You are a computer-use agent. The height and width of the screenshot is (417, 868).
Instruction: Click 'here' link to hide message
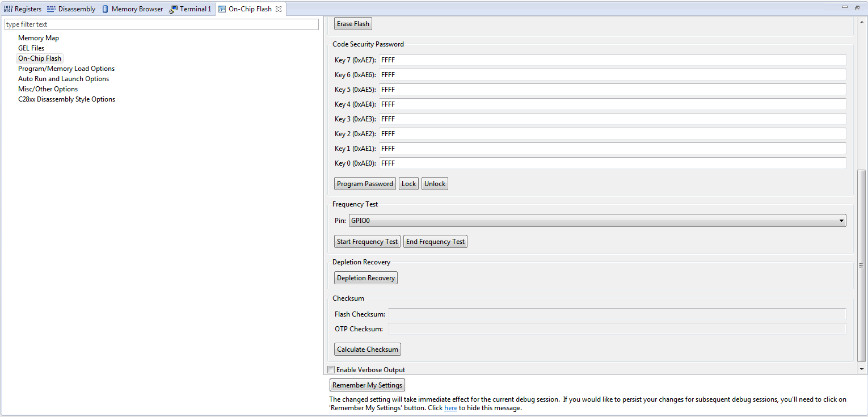click(x=450, y=408)
